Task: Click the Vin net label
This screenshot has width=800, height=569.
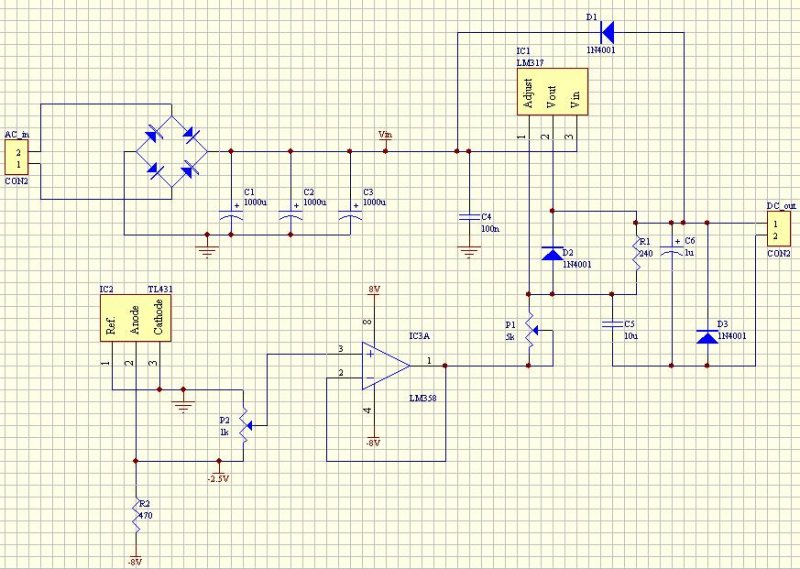Action: [x=385, y=135]
